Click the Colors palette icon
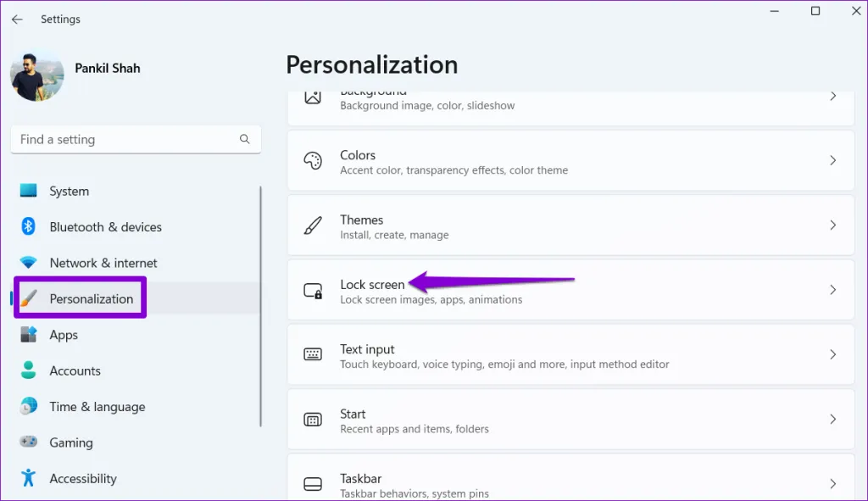This screenshot has width=868, height=501. coord(313,161)
